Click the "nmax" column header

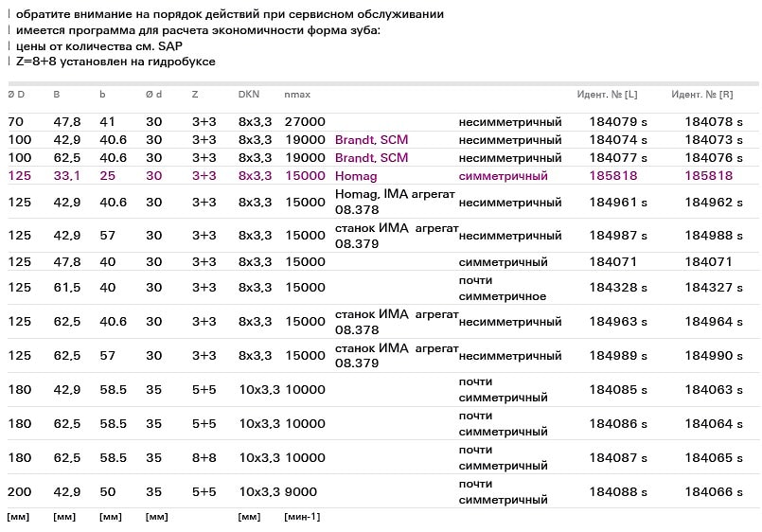(x=297, y=95)
